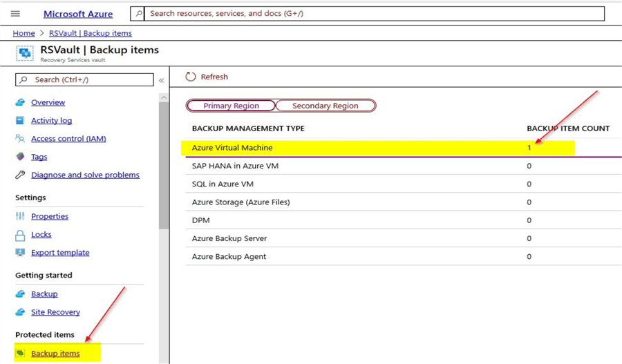Collapse the sidebar with double chevron
622x364 pixels.
[x=162, y=80]
